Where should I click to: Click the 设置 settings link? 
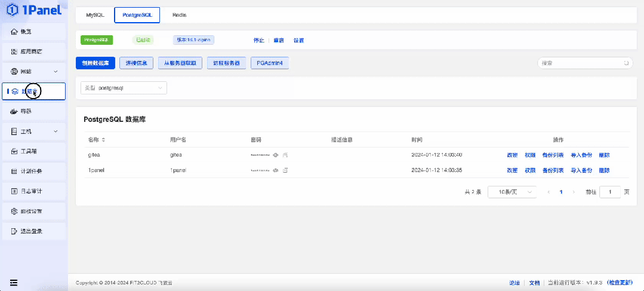coord(298,40)
